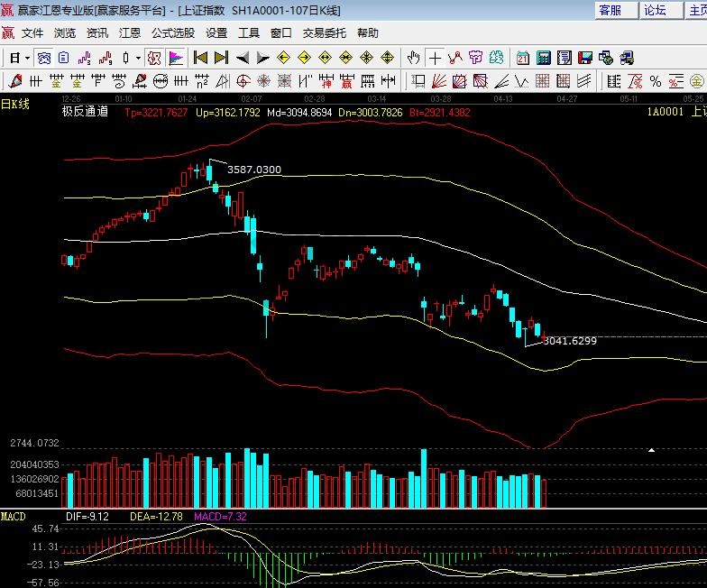The image size is (707, 588).
Task: Click the 3587.0300 high price label
Action: pyautogui.click(x=254, y=170)
